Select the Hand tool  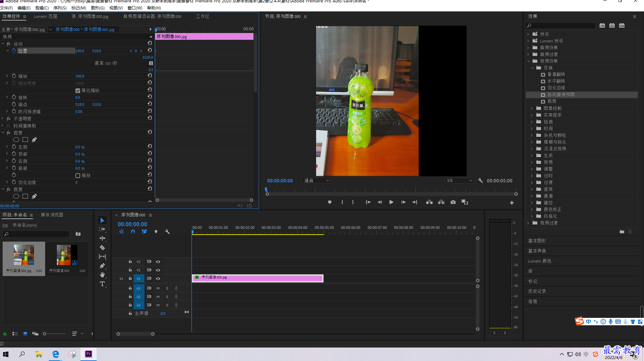coord(102,275)
